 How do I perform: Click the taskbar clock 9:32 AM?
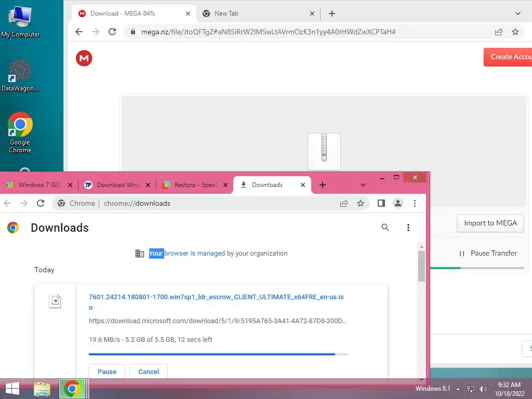509,389
